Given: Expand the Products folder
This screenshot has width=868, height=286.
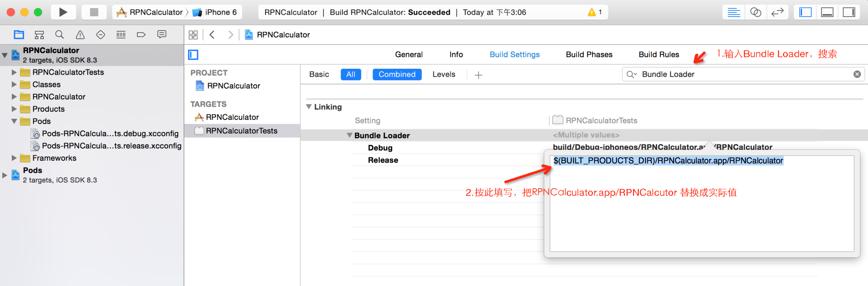Looking at the screenshot, I should (x=14, y=109).
